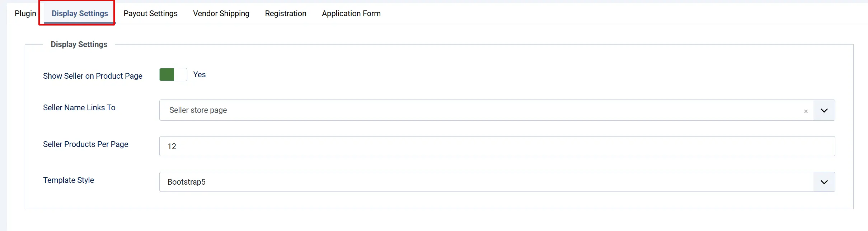The width and height of the screenshot is (868, 231).
Task: Open the Plugin tab
Action: coord(25,14)
